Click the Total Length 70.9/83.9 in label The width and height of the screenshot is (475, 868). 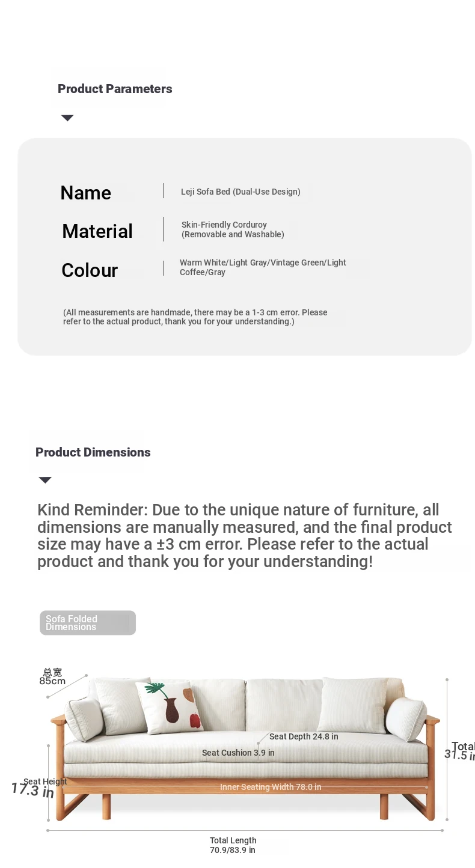click(233, 845)
